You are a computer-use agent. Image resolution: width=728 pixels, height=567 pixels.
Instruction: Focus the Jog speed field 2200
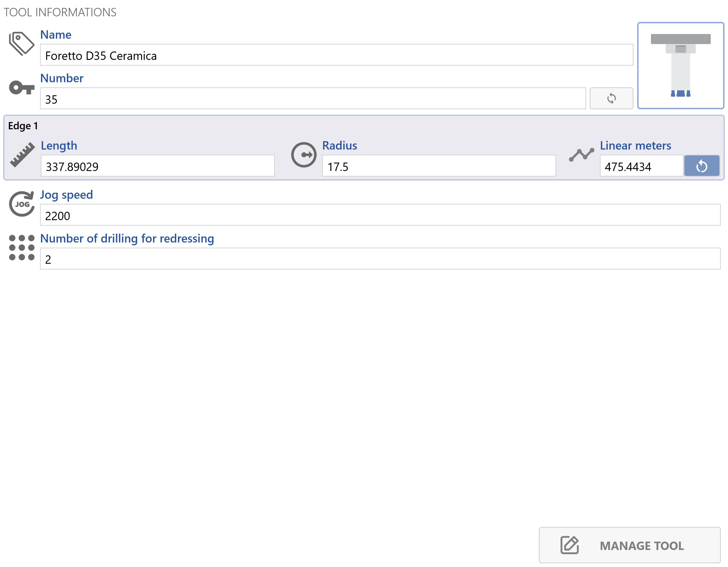(x=380, y=215)
